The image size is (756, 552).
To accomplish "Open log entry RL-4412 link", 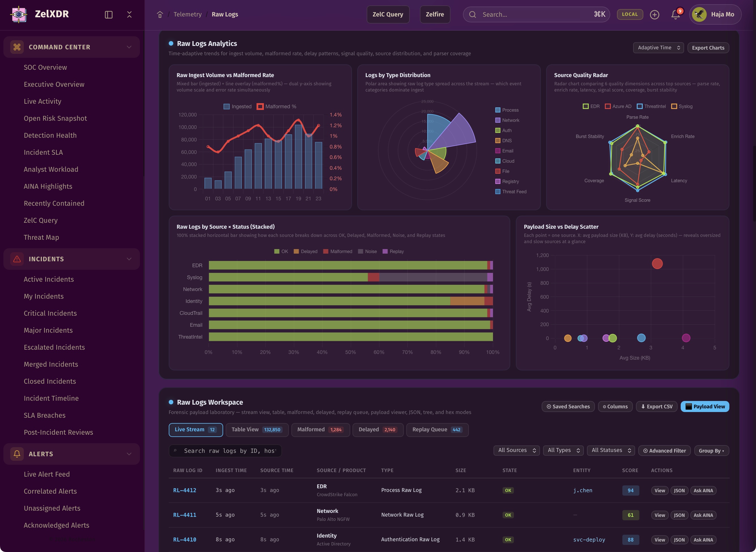I will click(x=185, y=490).
